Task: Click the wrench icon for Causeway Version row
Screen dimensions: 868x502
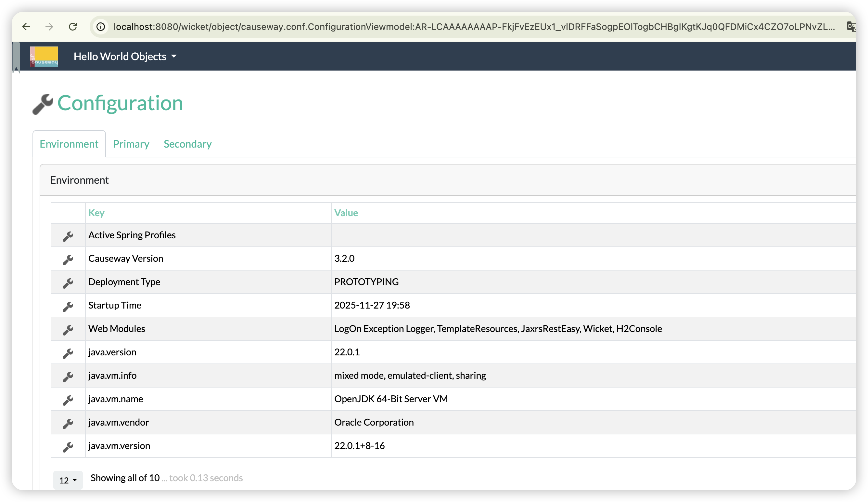Action: coord(68,260)
